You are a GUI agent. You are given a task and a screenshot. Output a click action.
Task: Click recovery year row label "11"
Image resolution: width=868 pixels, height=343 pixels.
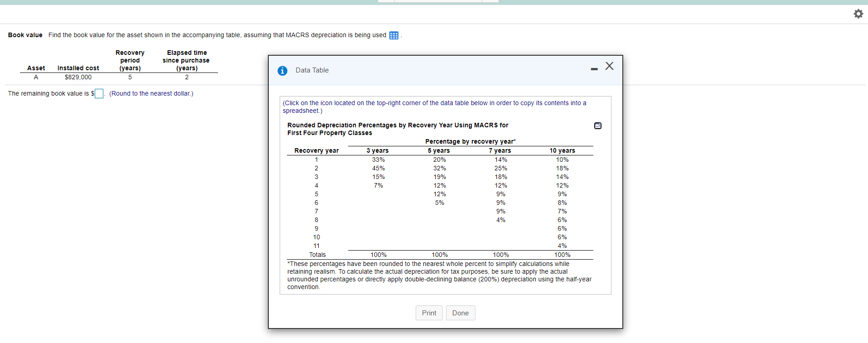coord(316,246)
